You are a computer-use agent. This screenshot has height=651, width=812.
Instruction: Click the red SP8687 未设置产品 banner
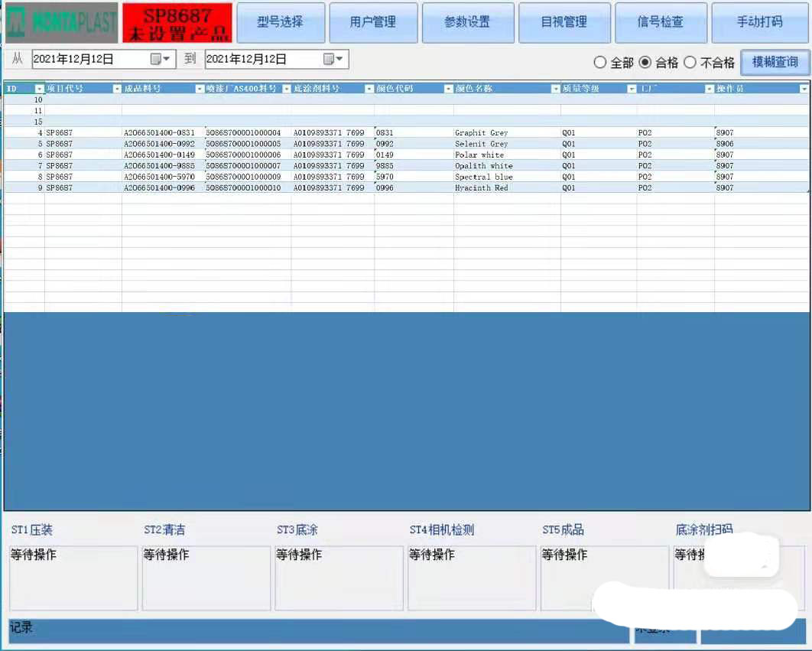pos(177,23)
